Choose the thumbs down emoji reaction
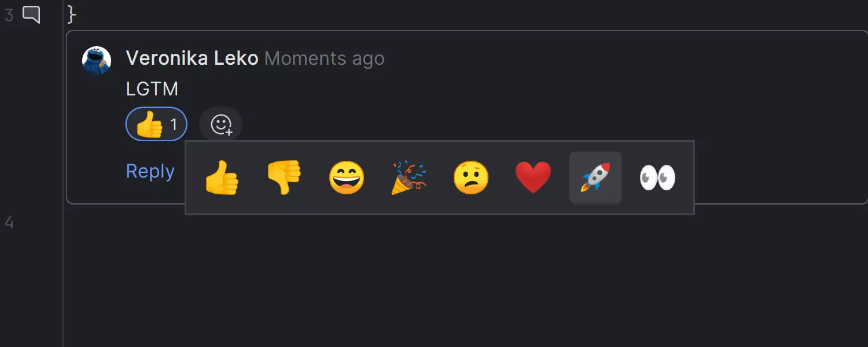Image resolution: width=868 pixels, height=347 pixels. click(x=284, y=178)
